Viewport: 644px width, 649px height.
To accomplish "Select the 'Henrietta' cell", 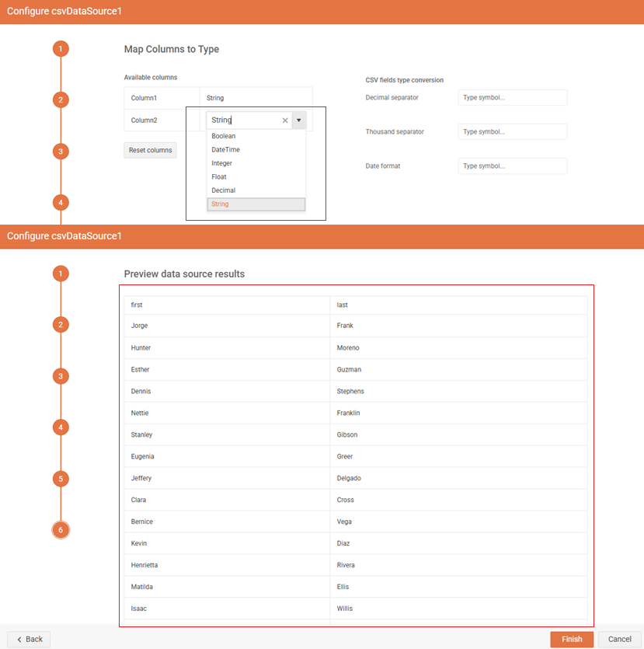I will [227, 565].
